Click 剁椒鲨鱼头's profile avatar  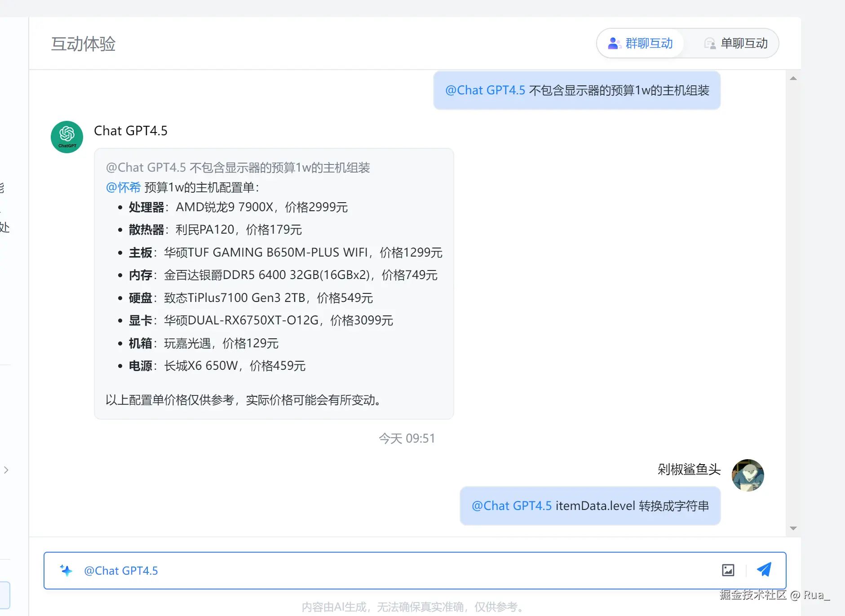[748, 475]
